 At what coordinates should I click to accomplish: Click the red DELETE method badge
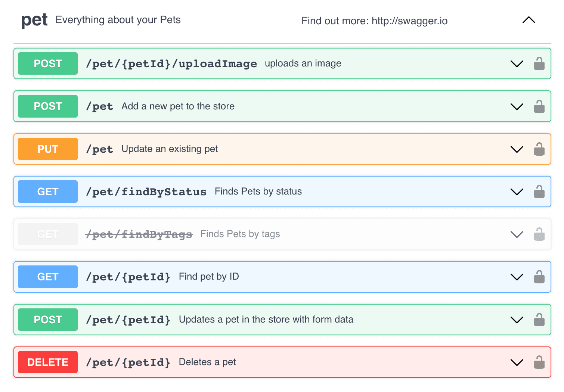47,362
